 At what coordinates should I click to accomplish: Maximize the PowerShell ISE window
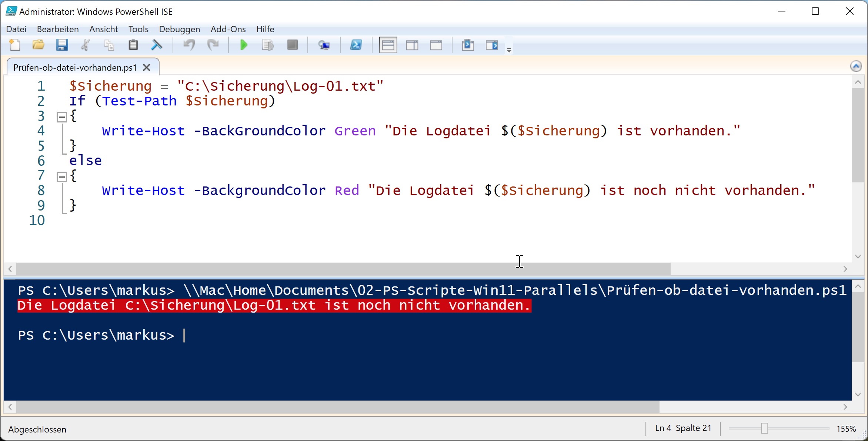[815, 11]
